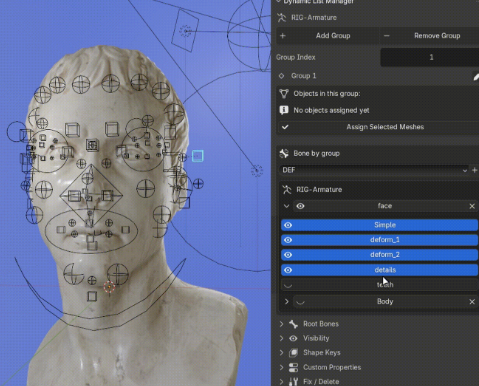Select the Simple bone layer
The image size is (479, 386).
click(x=380, y=225)
